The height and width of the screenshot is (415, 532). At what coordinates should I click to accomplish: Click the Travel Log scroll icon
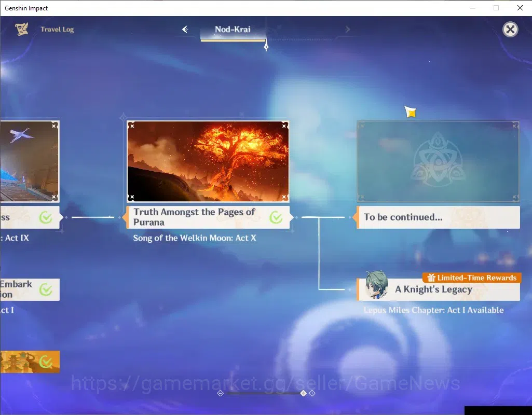coord(22,30)
